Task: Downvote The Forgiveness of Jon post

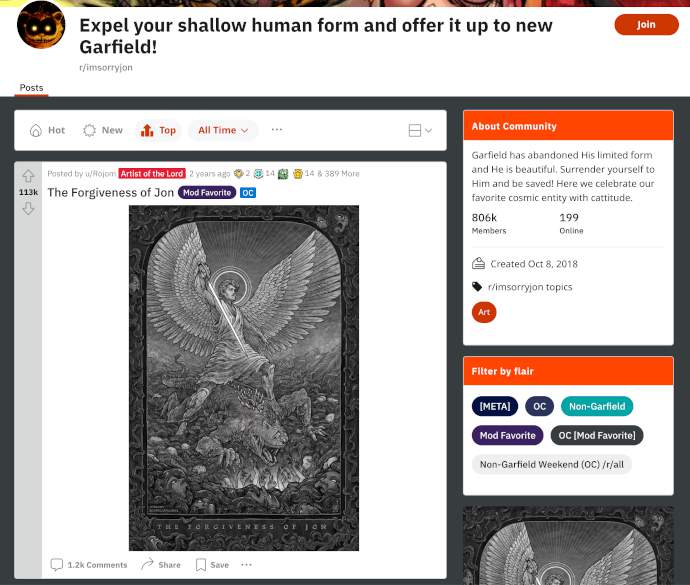Action: [x=28, y=208]
